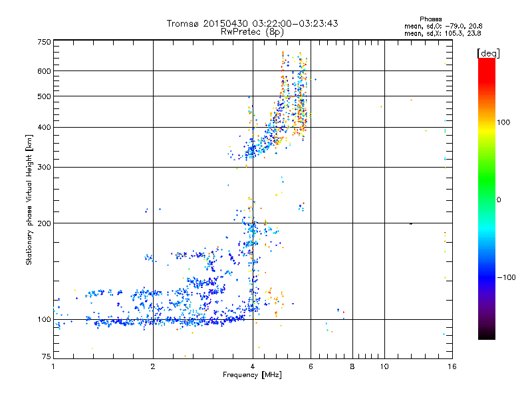Click the y-axis '300' tick label

[45, 167]
